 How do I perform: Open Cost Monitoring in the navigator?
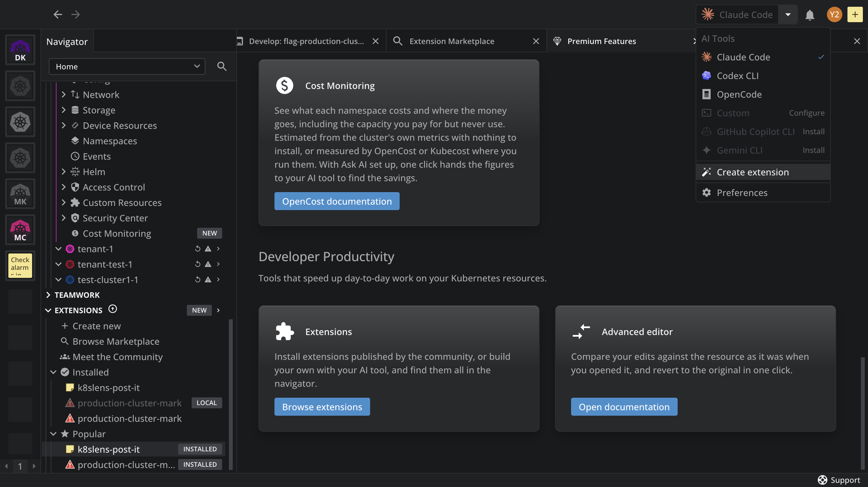pyautogui.click(x=117, y=234)
